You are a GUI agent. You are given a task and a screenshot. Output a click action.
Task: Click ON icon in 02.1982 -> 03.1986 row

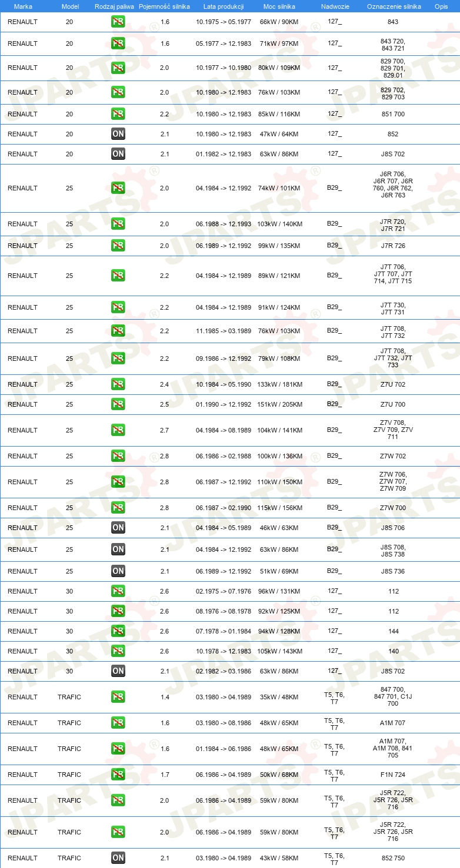coord(118,672)
